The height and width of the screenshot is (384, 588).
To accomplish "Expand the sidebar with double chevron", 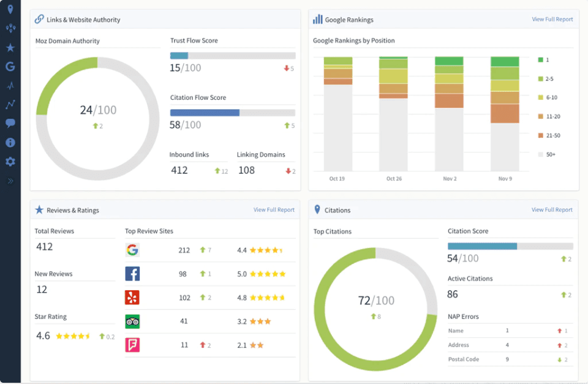I will tap(10, 181).
